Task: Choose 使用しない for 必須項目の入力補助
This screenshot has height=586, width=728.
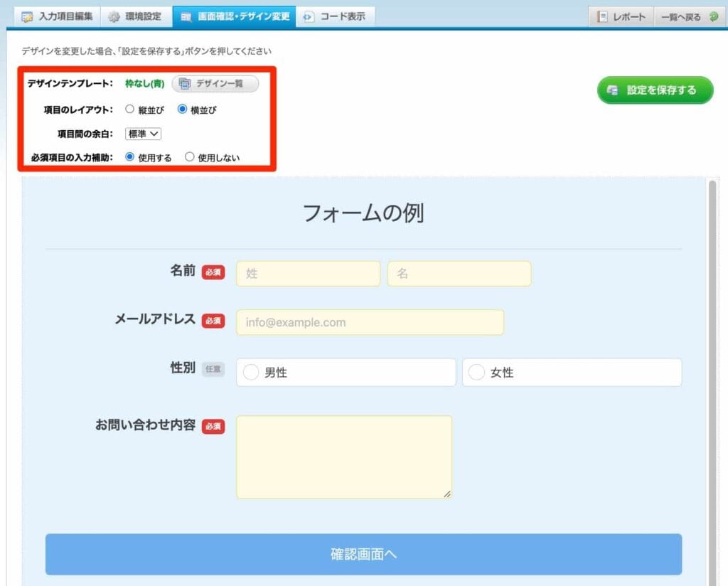Action: click(x=191, y=157)
